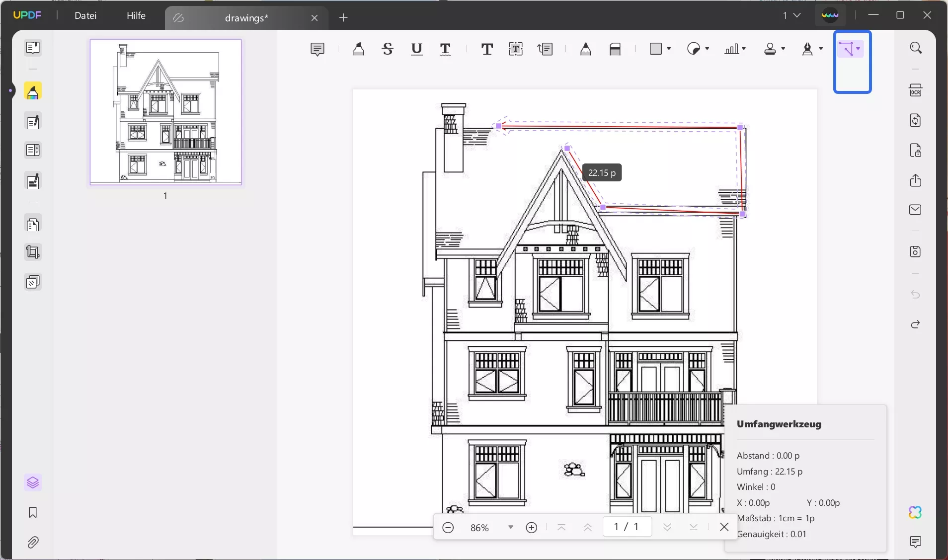The width and height of the screenshot is (948, 560).
Task: Go to the previous page arrow
Action: pos(588,527)
